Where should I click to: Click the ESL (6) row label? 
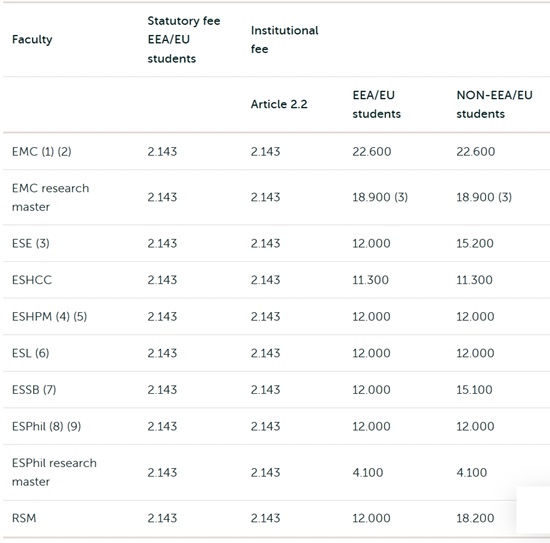(x=31, y=353)
